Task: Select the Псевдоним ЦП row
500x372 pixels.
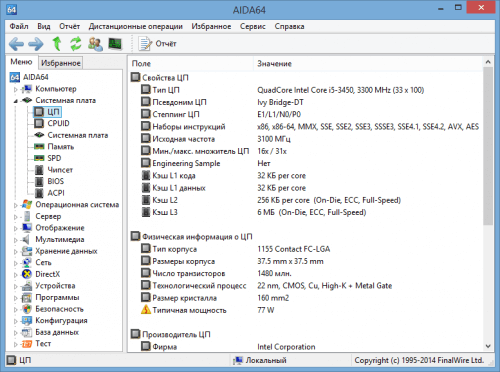Action: [x=305, y=102]
